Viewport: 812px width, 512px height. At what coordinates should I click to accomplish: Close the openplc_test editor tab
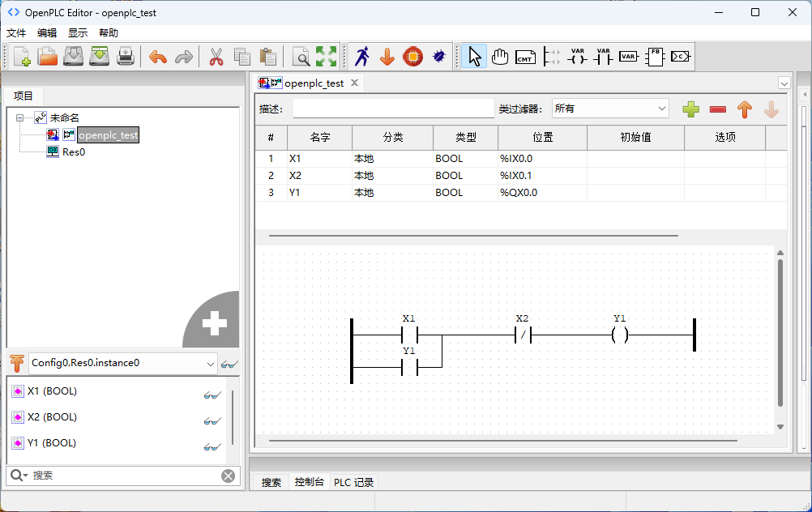354,83
